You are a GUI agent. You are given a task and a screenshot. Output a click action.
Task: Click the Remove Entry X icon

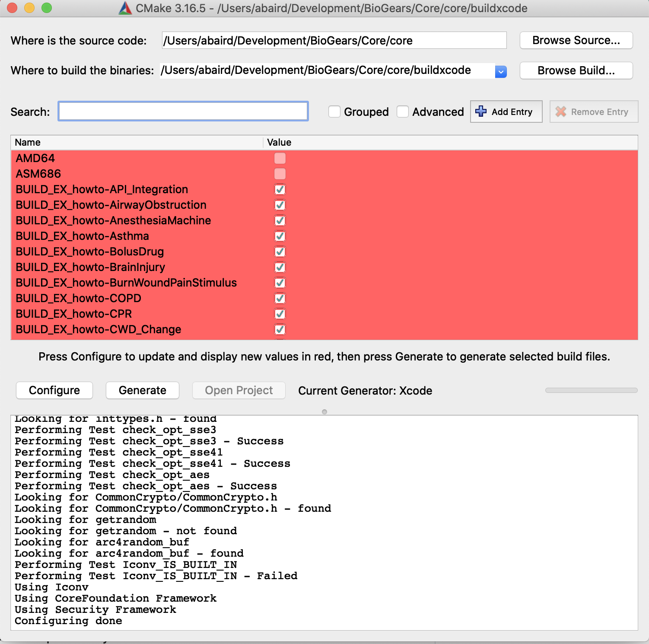click(x=561, y=112)
